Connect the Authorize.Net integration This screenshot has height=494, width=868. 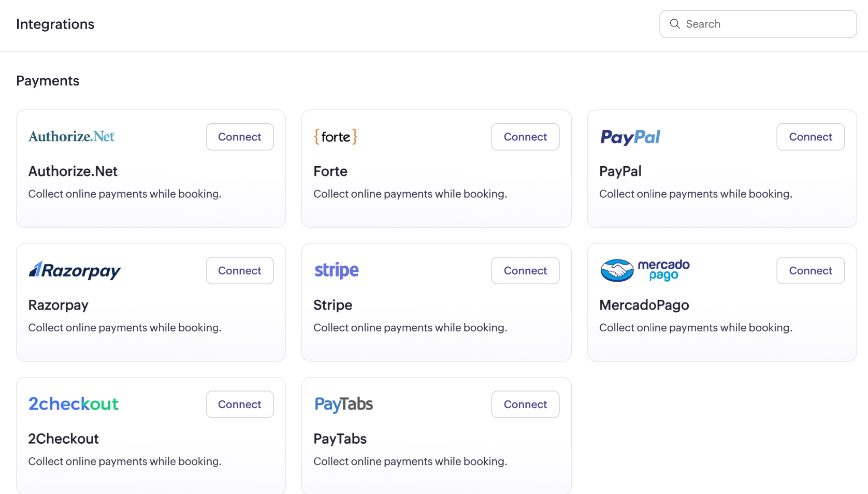coord(239,137)
